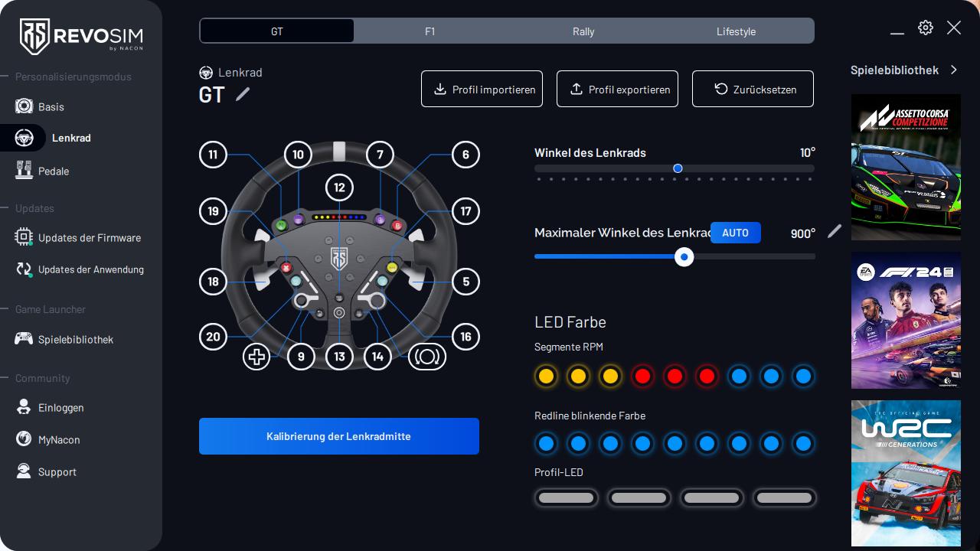Expand Spielebibliothek with the chevron arrow
Viewport: 980px width, 551px height.
point(954,70)
